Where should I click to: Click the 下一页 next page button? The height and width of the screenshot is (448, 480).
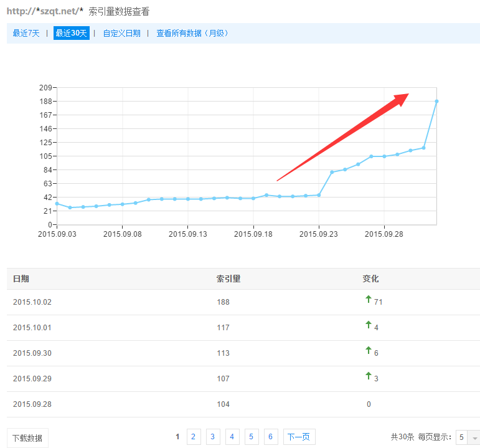(299, 437)
